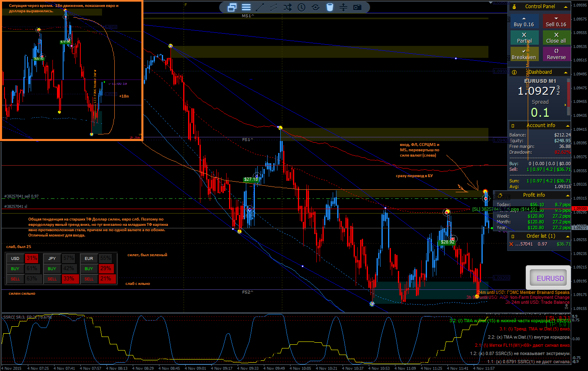588x371 pixels.
Task: Collapse the Order list section
Action: point(568,237)
